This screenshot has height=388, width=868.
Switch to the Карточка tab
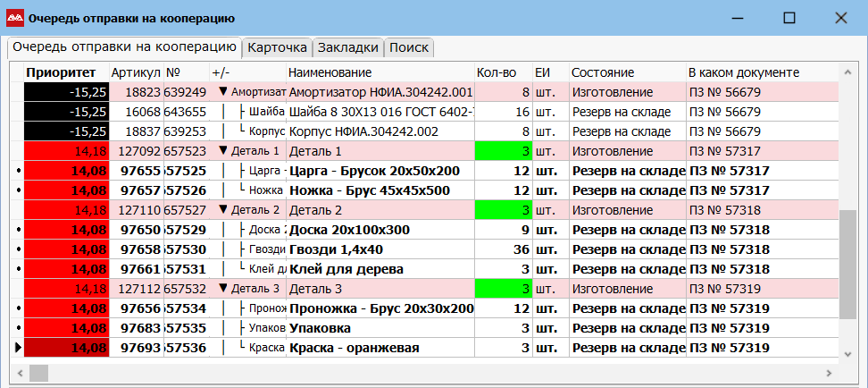pyautogui.click(x=277, y=47)
